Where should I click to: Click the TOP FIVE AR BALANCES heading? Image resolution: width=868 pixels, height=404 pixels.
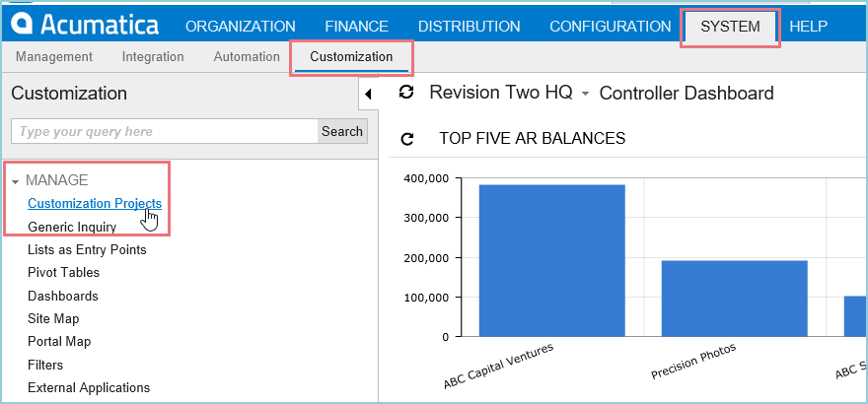pyautogui.click(x=532, y=138)
